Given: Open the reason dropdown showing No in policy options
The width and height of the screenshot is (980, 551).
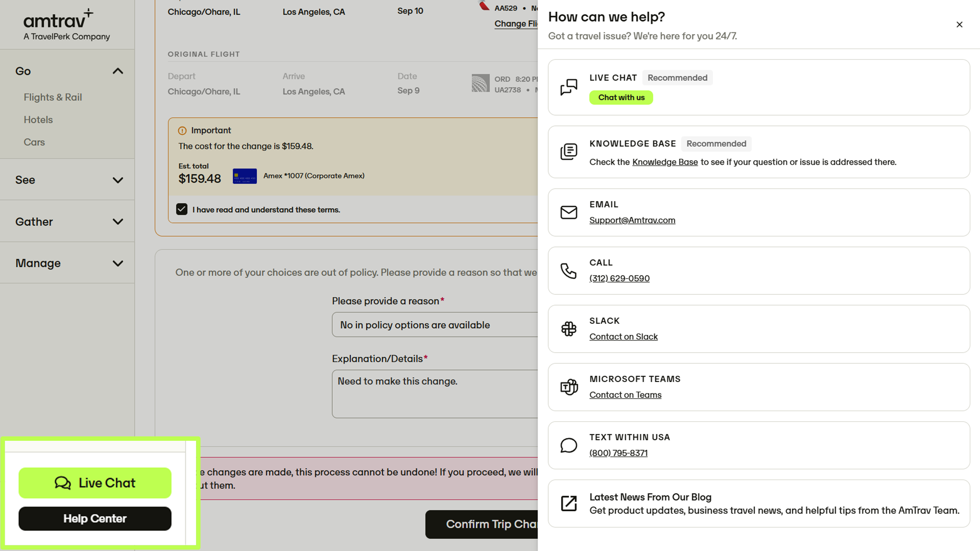Looking at the screenshot, I should pos(435,325).
